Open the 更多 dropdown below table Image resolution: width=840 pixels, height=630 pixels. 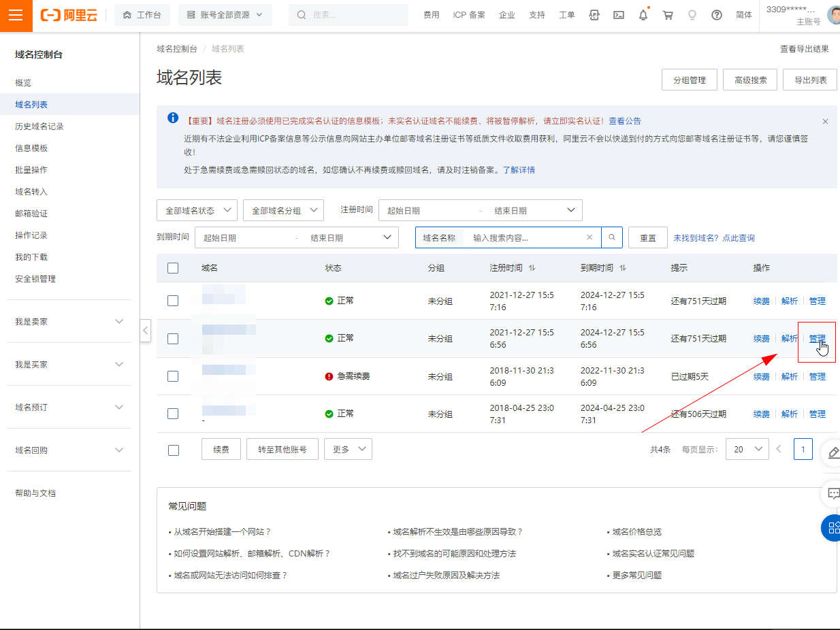click(348, 449)
